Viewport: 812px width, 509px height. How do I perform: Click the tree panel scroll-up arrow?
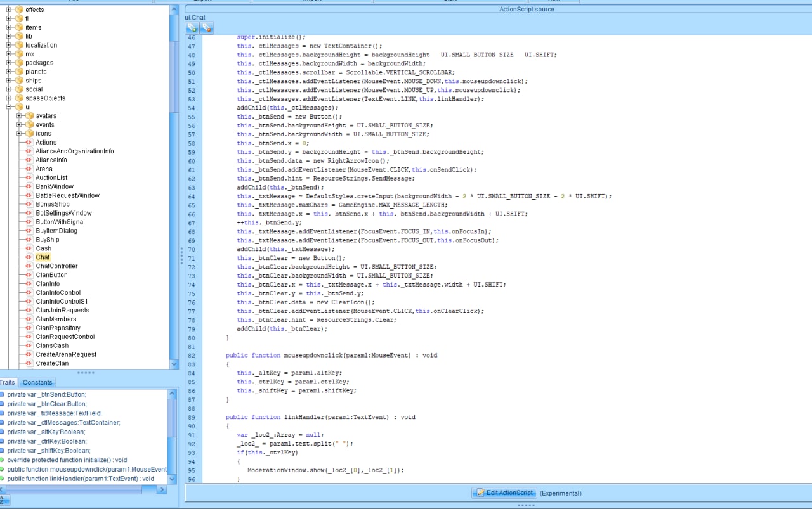pyautogui.click(x=174, y=10)
